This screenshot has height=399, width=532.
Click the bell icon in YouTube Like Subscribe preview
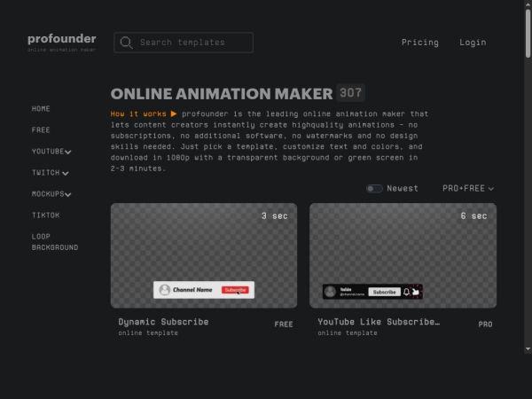pyautogui.click(x=406, y=292)
